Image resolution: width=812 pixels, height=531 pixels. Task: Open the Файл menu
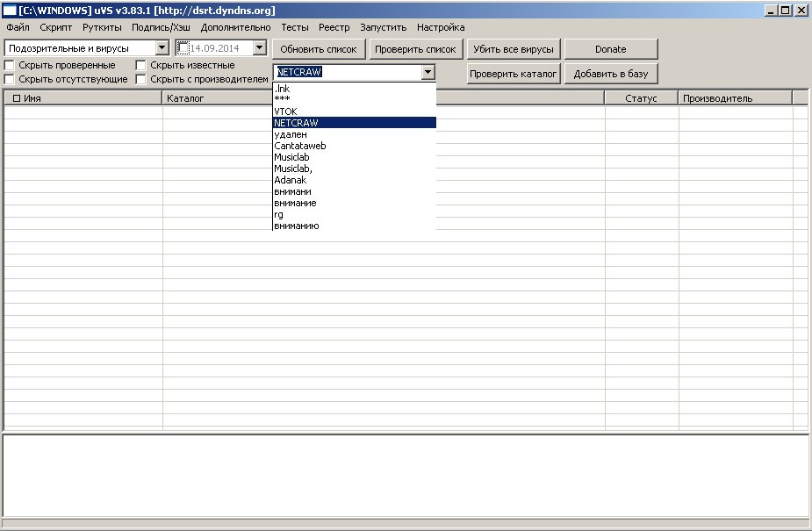click(x=18, y=27)
